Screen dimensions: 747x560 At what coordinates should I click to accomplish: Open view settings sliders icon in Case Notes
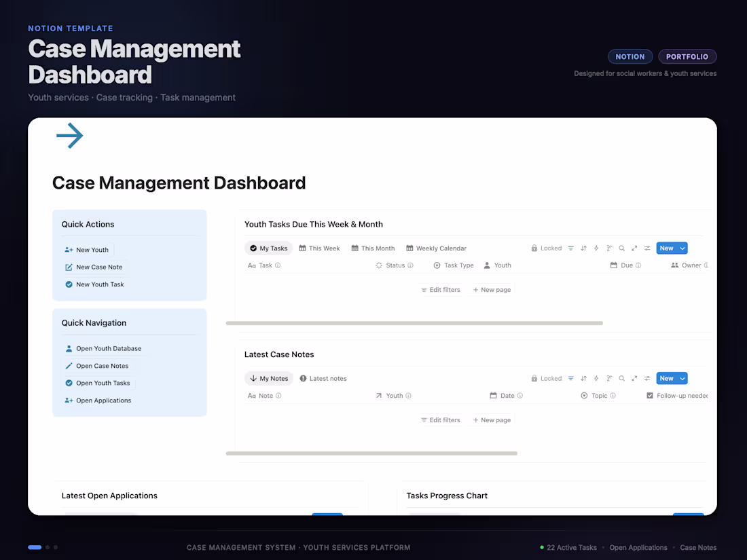(x=647, y=379)
